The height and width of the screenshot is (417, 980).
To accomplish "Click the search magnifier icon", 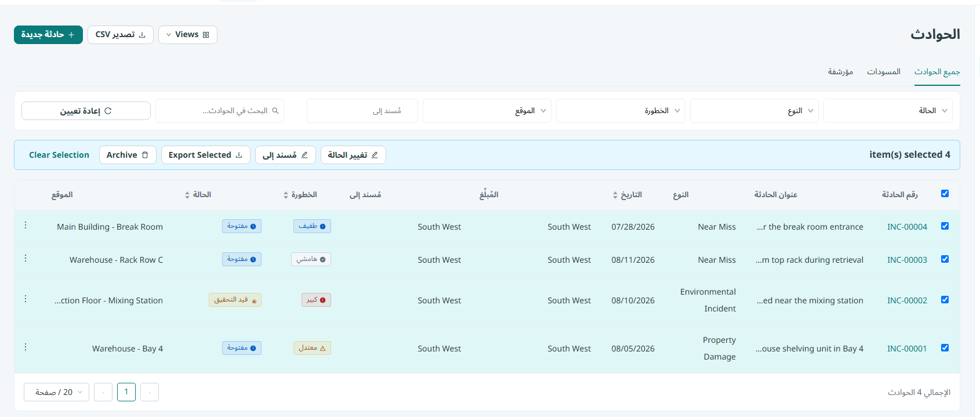I will tap(275, 111).
